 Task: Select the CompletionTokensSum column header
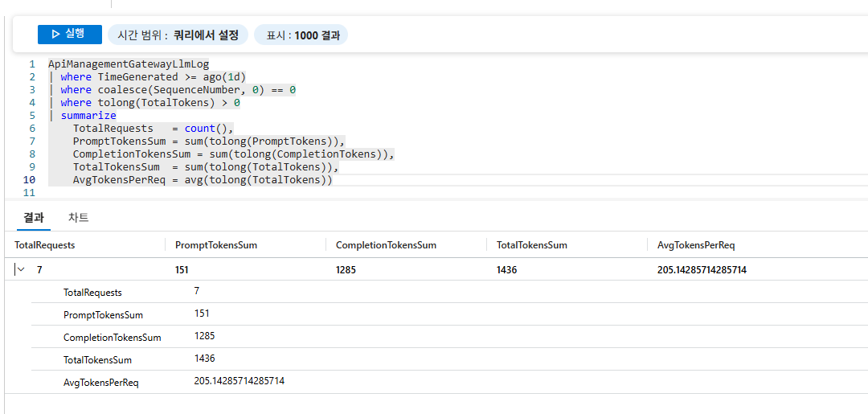386,245
